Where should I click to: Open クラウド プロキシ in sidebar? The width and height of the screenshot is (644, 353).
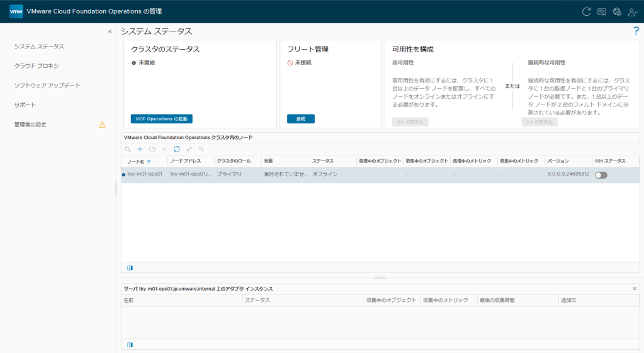tap(36, 65)
